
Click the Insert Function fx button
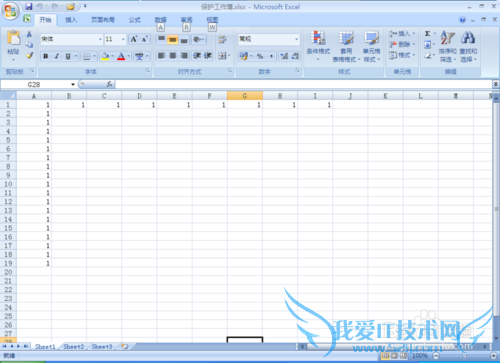[x=109, y=84]
